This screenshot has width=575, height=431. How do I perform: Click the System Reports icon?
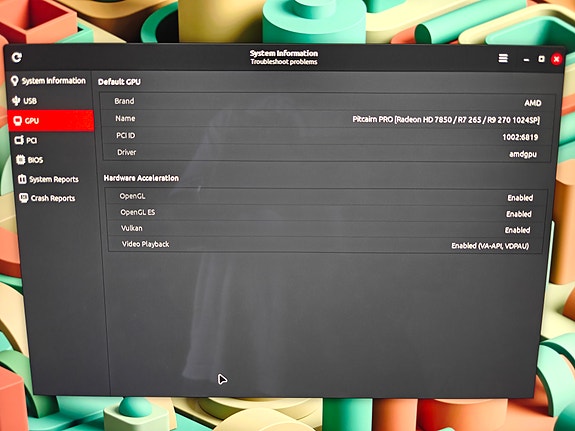(22, 179)
